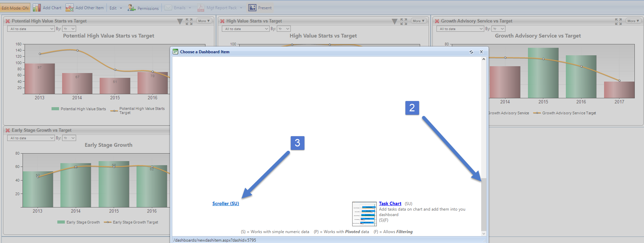Viewport: 644px width, 243px height.
Task: Open All to date dropdown in Early Stage Growth panel
Action: [31, 138]
